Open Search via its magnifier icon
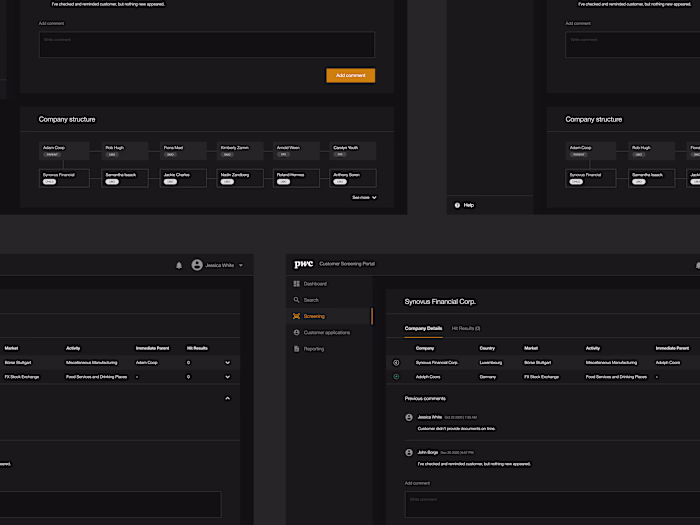This screenshot has height=525, width=700. [296, 300]
